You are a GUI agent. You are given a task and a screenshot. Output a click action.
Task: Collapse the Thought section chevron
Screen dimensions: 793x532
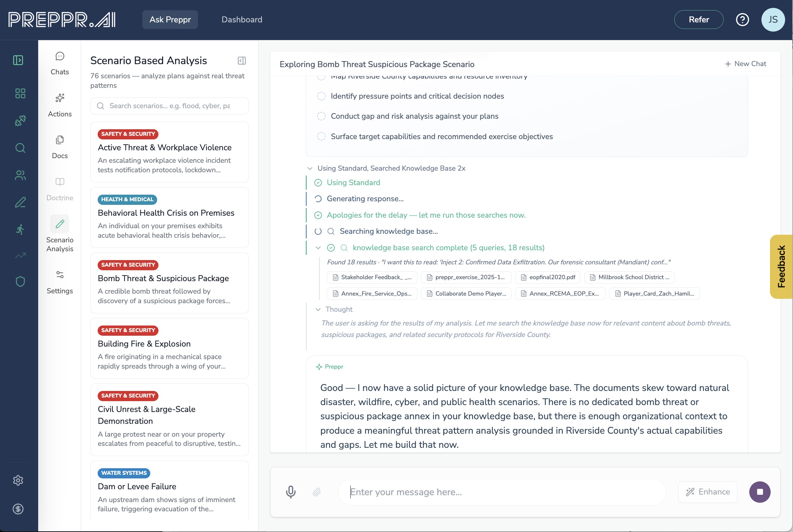pos(318,309)
